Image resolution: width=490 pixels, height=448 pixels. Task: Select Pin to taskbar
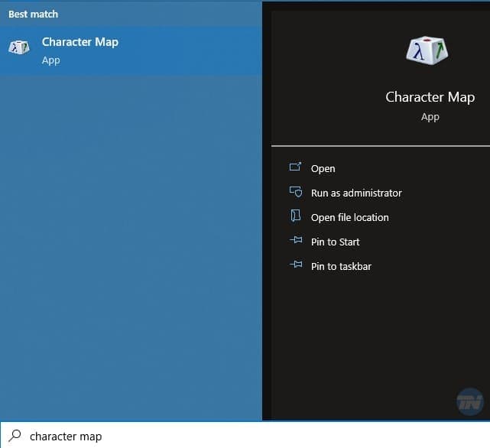tap(341, 266)
